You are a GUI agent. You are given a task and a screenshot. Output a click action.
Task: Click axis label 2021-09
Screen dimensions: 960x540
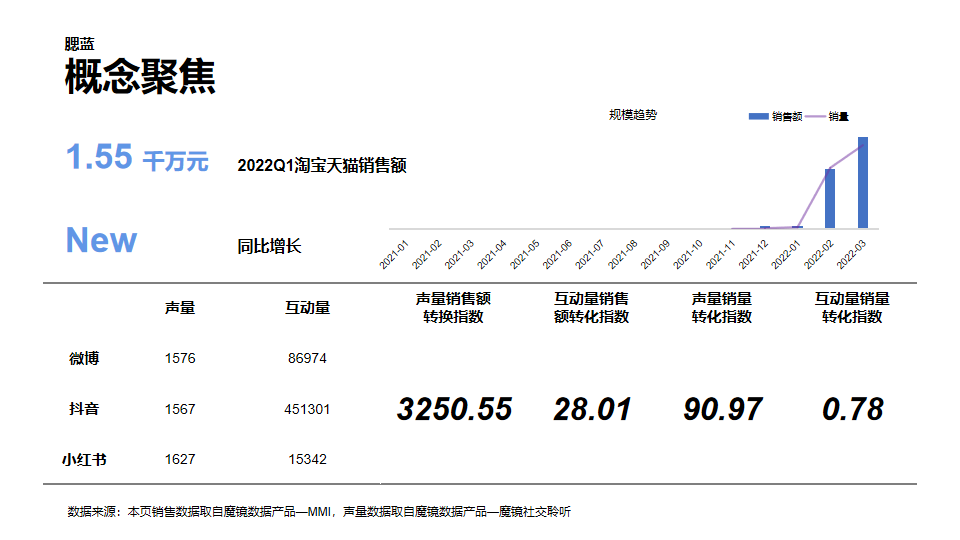click(655, 255)
